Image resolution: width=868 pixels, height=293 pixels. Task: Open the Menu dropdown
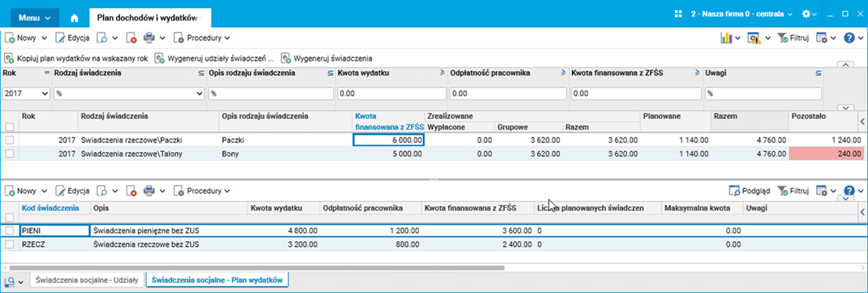pyautogui.click(x=34, y=17)
